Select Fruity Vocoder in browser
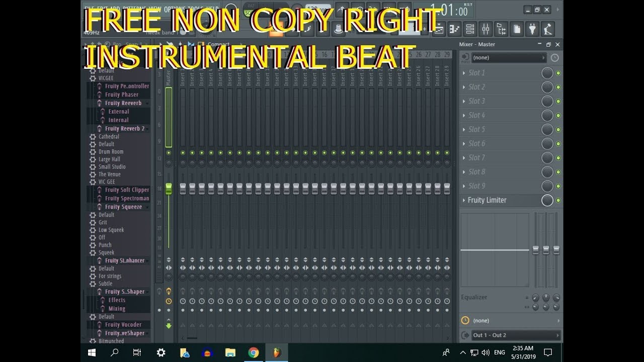The width and height of the screenshot is (644, 362). 123,325
